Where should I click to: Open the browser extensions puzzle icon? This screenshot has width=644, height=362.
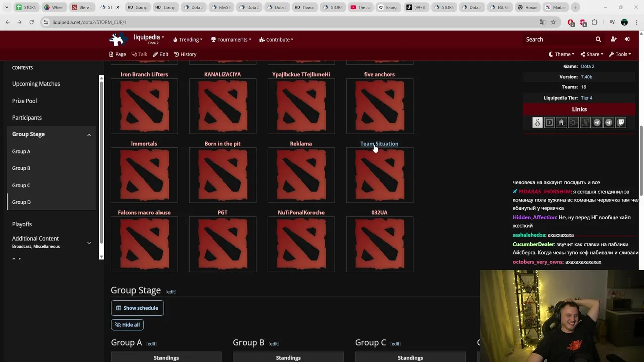click(x=595, y=22)
